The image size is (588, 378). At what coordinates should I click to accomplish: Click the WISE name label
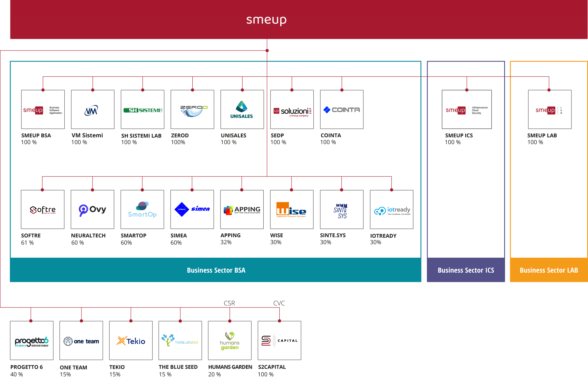277,235
